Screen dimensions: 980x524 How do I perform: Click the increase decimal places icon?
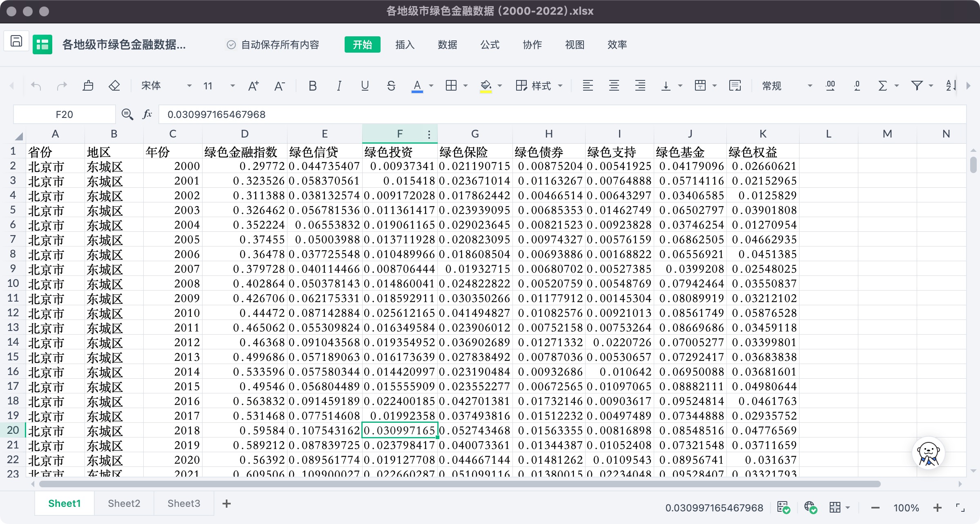point(830,86)
